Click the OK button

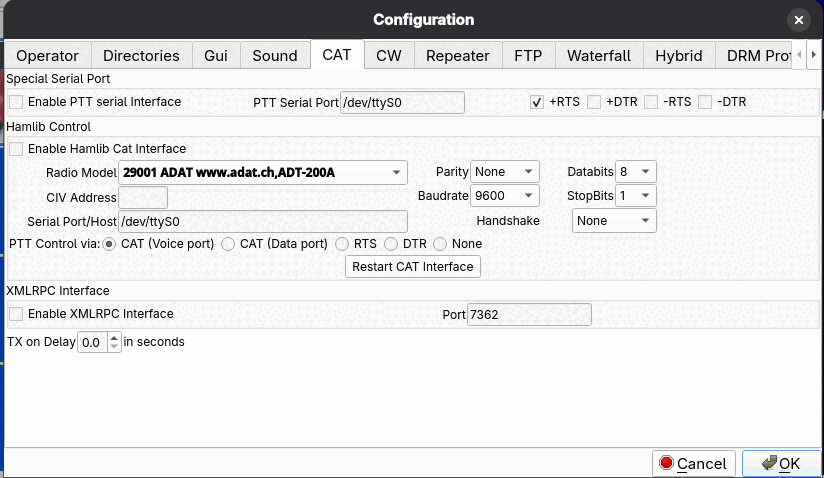pos(781,464)
